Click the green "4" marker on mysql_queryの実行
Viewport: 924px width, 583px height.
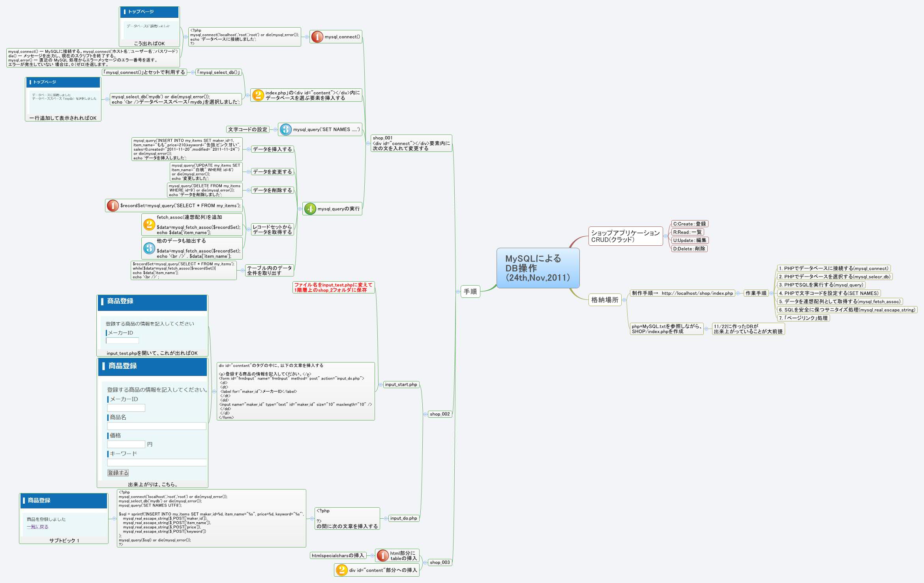point(310,209)
